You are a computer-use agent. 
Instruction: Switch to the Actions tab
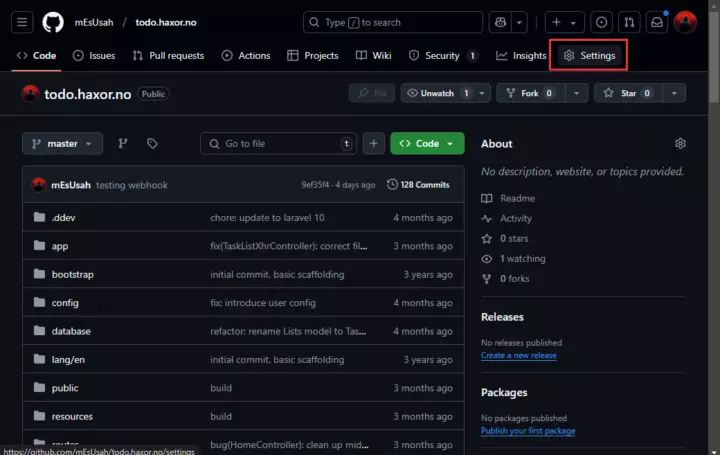[246, 56]
